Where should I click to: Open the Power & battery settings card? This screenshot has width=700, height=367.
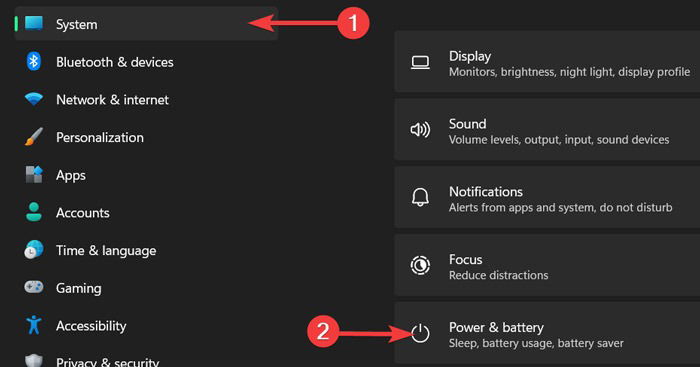pyautogui.click(x=547, y=333)
